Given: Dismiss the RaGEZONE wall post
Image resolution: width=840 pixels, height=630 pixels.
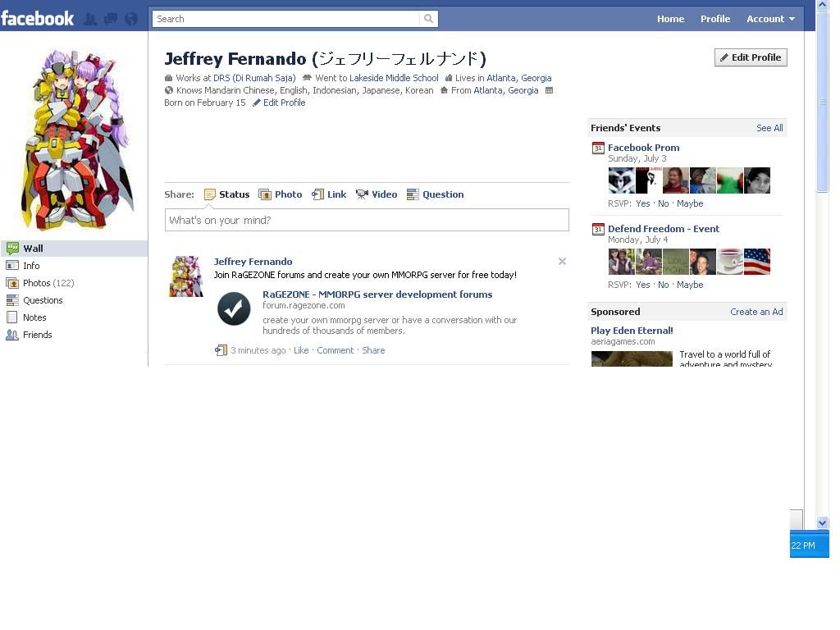Looking at the screenshot, I should pyautogui.click(x=562, y=262).
